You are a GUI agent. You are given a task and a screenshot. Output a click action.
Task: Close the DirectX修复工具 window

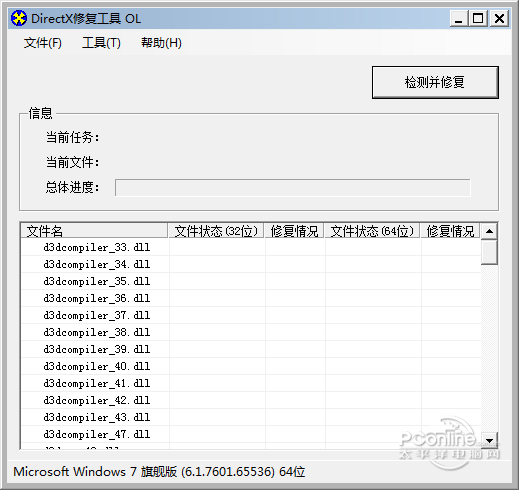[x=499, y=18]
